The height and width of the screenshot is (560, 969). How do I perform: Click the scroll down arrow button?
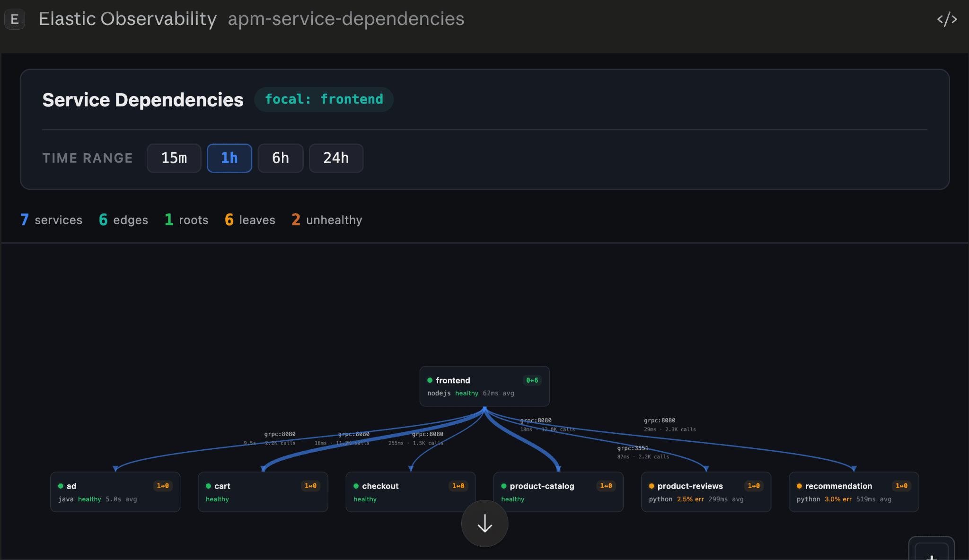[x=484, y=524]
